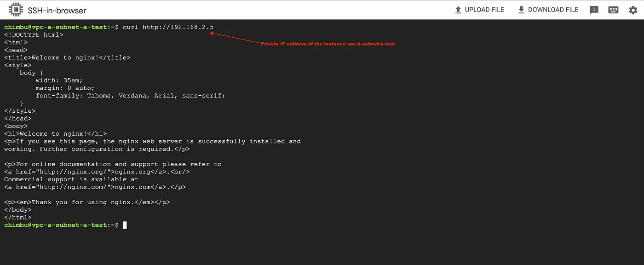This screenshot has height=265, width=644.
Task: Click the font-family Tahoma CSS line
Action: click(x=130, y=96)
